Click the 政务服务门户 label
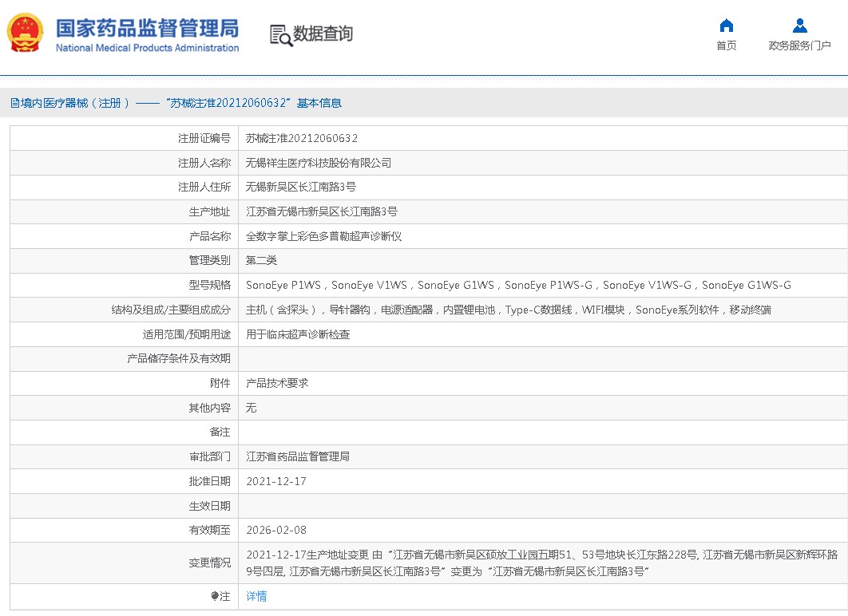The width and height of the screenshot is (848, 616). point(799,45)
